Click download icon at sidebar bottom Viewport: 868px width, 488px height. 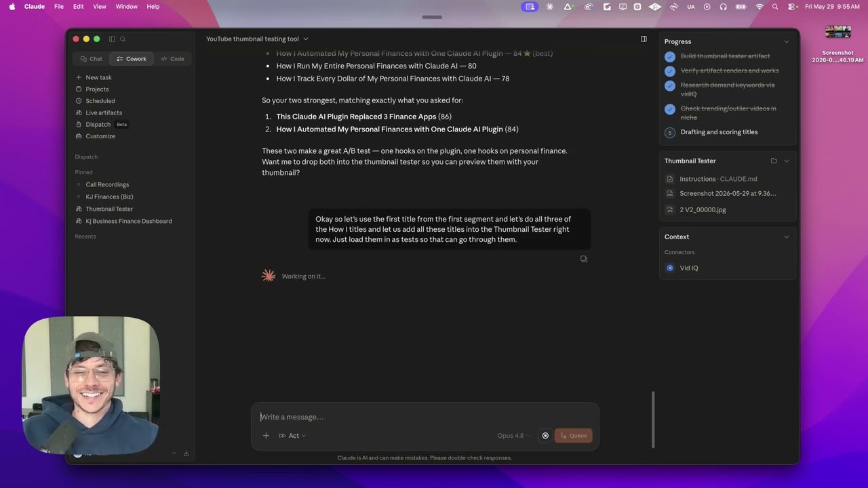click(186, 453)
